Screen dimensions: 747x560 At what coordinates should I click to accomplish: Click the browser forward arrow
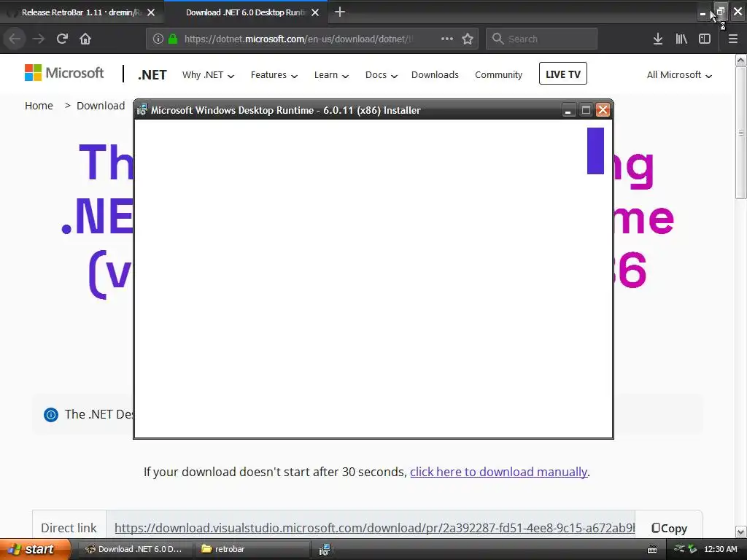click(39, 39)
